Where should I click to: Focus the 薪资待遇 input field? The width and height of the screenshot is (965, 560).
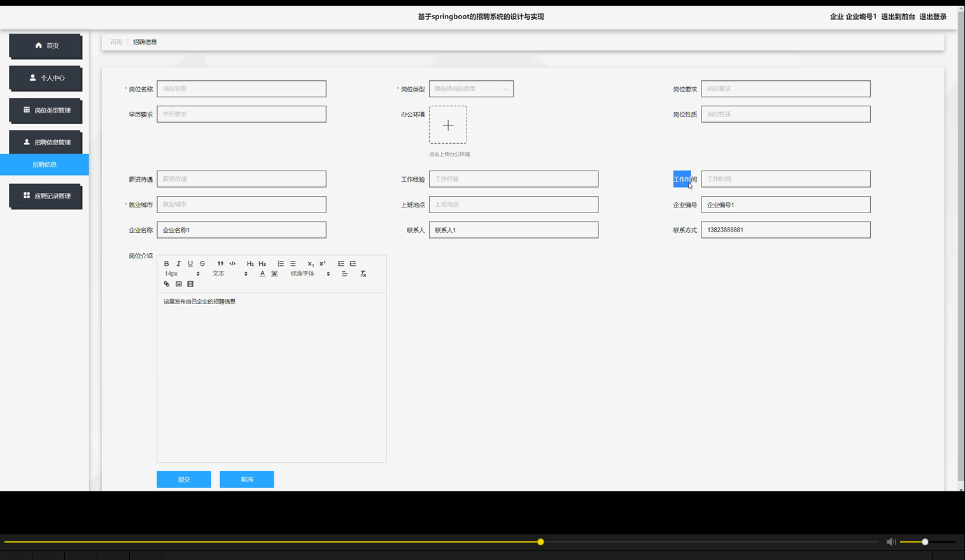pos(241,179)
